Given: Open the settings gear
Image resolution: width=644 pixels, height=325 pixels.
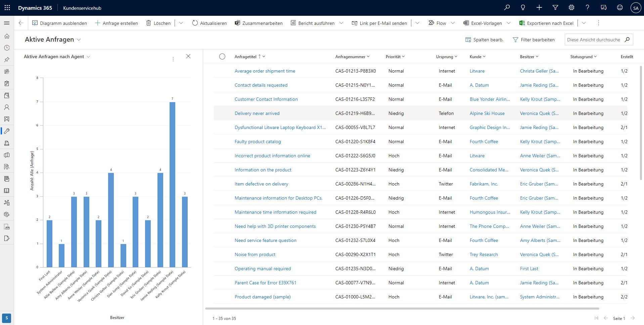Looking at the screenshot, I should tap(571, 8).
